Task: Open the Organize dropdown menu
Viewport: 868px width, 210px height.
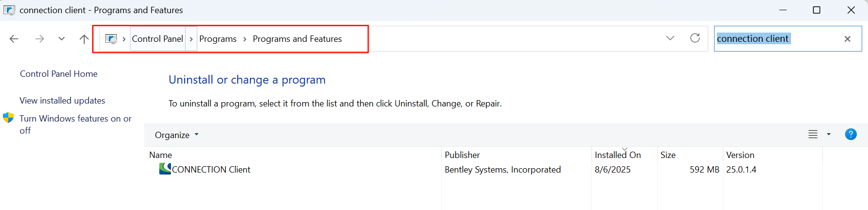Action: (176, 135)
